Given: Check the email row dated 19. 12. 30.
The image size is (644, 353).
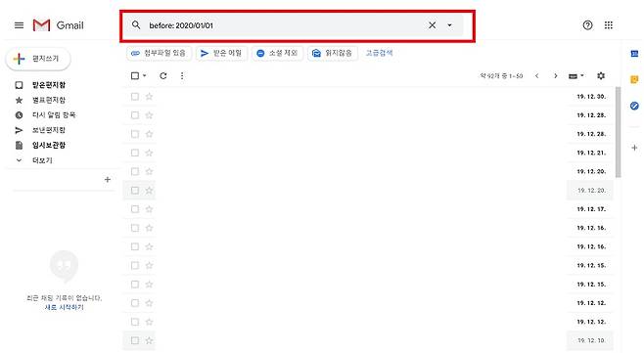Looking at the screenshot, I should pyautogui.click(x=135, y=97).
